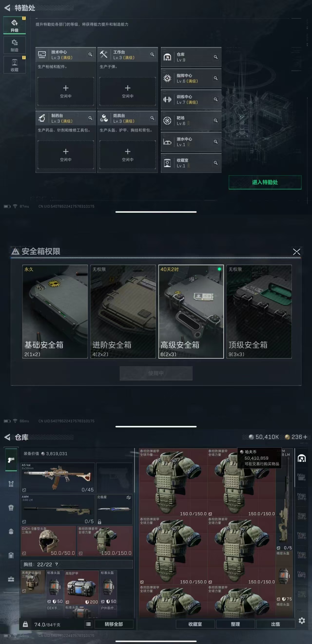Click the 靶场 shooting range icon

(167, 121)
